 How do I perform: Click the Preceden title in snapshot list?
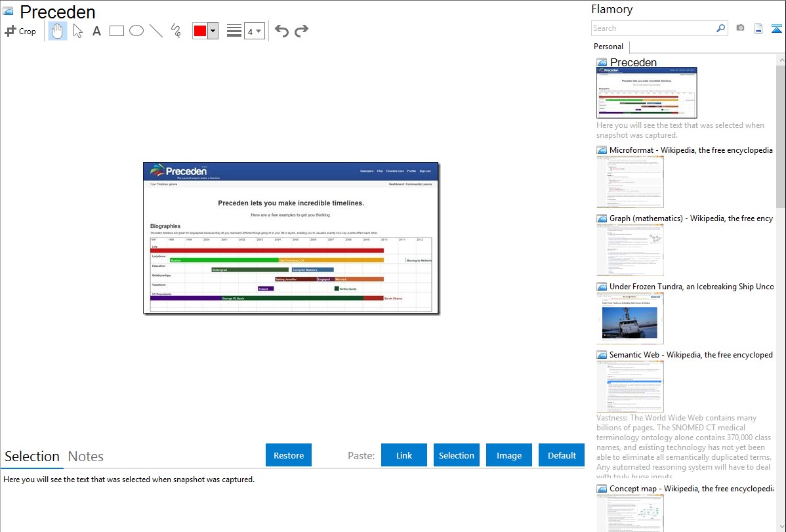pyautogui.click(x=633, y=62)
